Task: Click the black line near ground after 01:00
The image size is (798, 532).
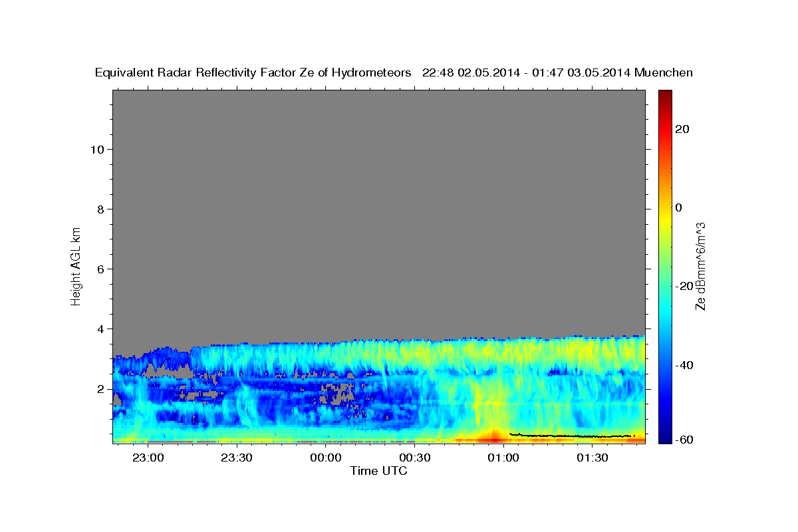Action: click(x=571, y=436)
